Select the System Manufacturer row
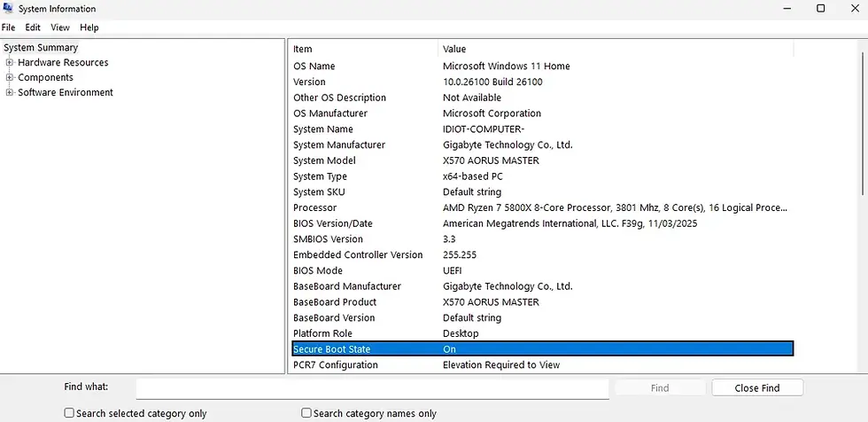Image resolution: width=868 pixels, height=422 pixels. click(x=542, y=145)
